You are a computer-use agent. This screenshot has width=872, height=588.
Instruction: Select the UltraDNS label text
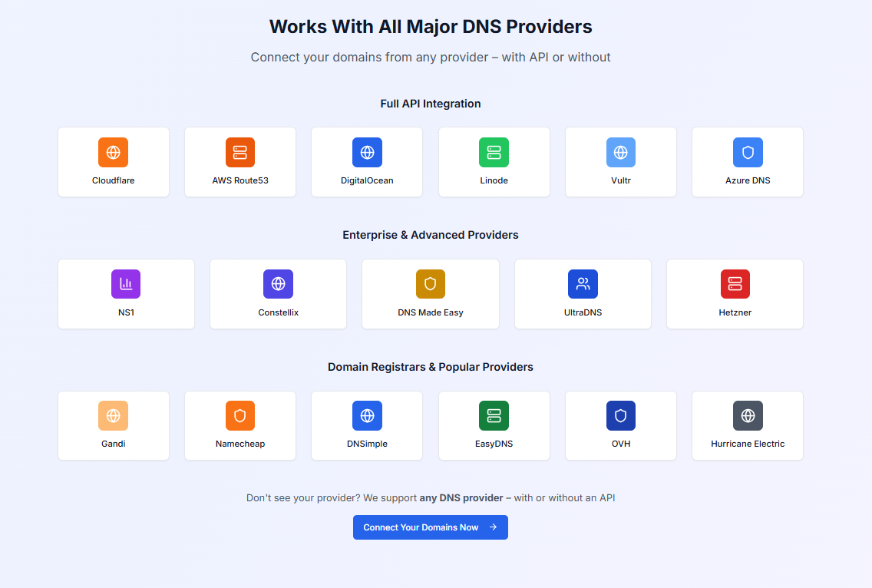[x=583, y=312]
